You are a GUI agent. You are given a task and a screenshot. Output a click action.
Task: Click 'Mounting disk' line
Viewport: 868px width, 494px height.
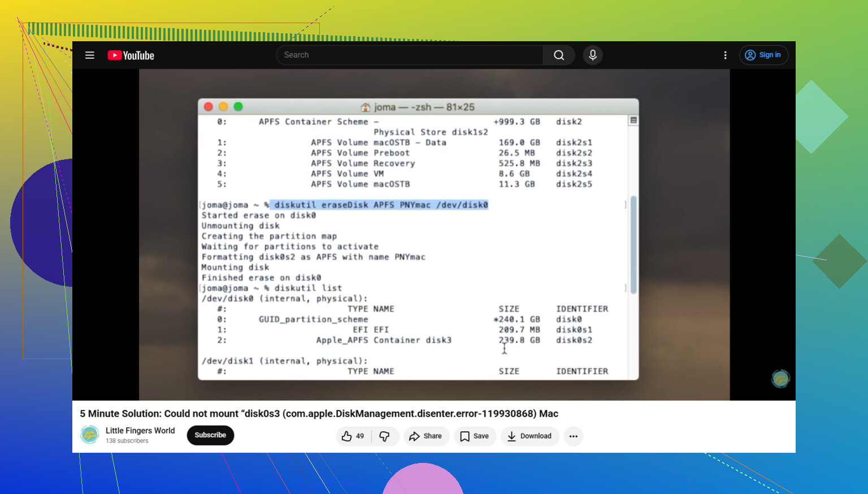(x=236, y=268)
